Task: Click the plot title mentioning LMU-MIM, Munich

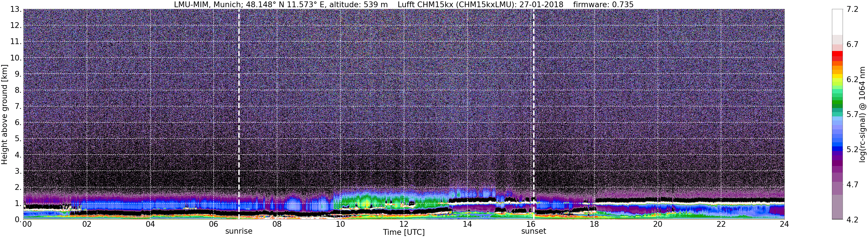Action: (x=404, y=4)
